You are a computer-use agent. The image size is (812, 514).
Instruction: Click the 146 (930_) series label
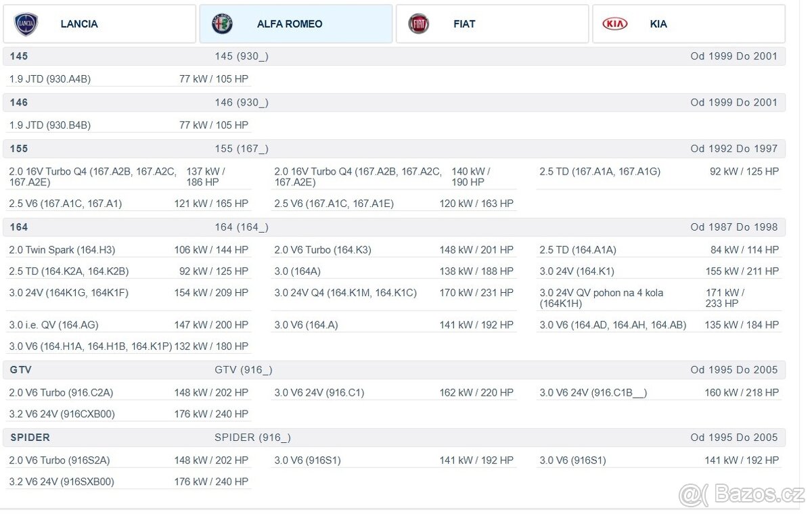click(x=242, y=103)
